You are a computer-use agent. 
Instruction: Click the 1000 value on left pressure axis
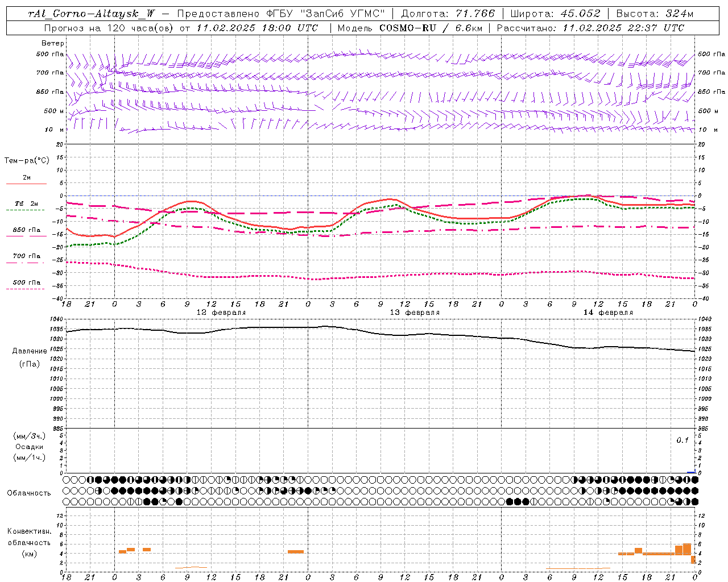pyautogui.click(x=57, y=399)
